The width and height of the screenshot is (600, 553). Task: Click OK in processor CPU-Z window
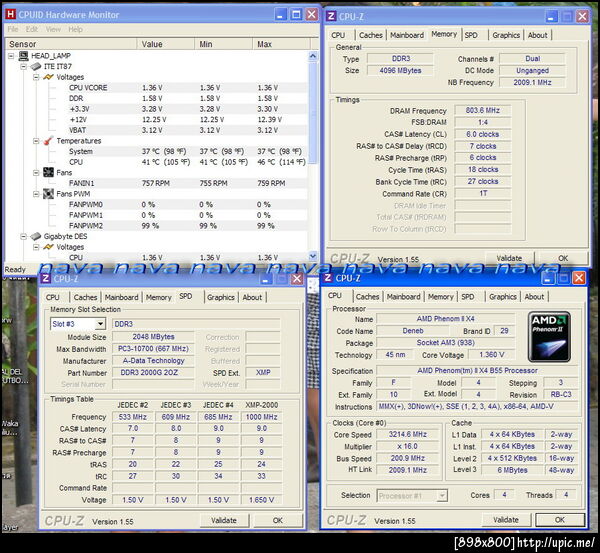tap(560, 520)
